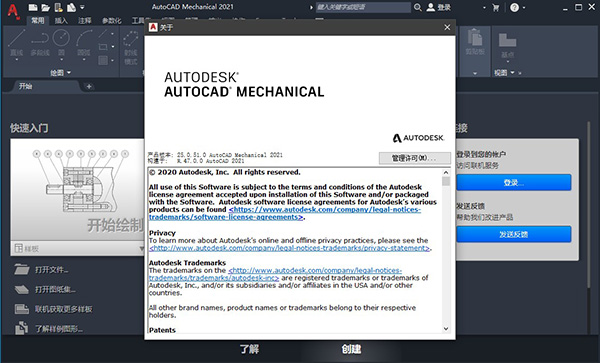Click 打开图纸集... in quick start
Screen dimensions: 600x363
[x=55, y=289]
